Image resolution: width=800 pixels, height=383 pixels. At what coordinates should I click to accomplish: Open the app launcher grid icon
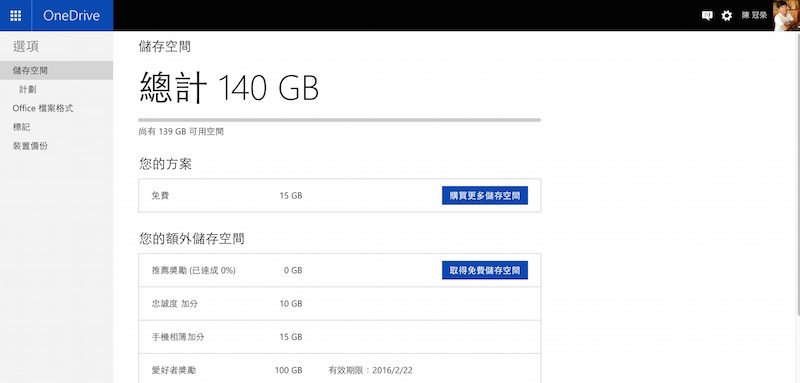coord(15,15)
